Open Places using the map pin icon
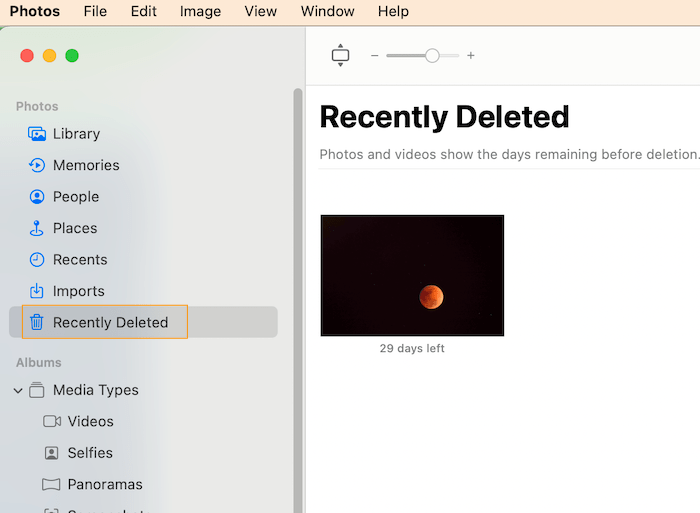 (x=37, y=228)
